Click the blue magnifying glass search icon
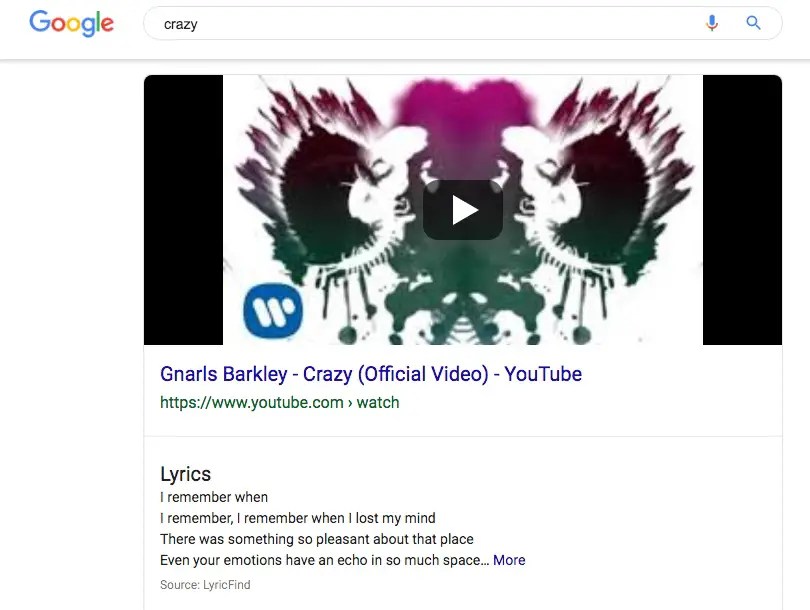The image size is (810, 610). 753,23
